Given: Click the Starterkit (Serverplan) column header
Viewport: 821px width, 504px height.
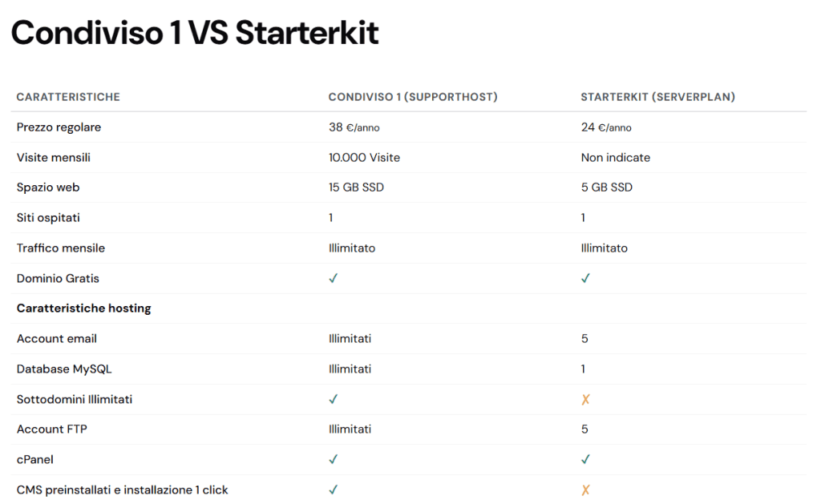Looking at the screenshot, I should 657,97.
